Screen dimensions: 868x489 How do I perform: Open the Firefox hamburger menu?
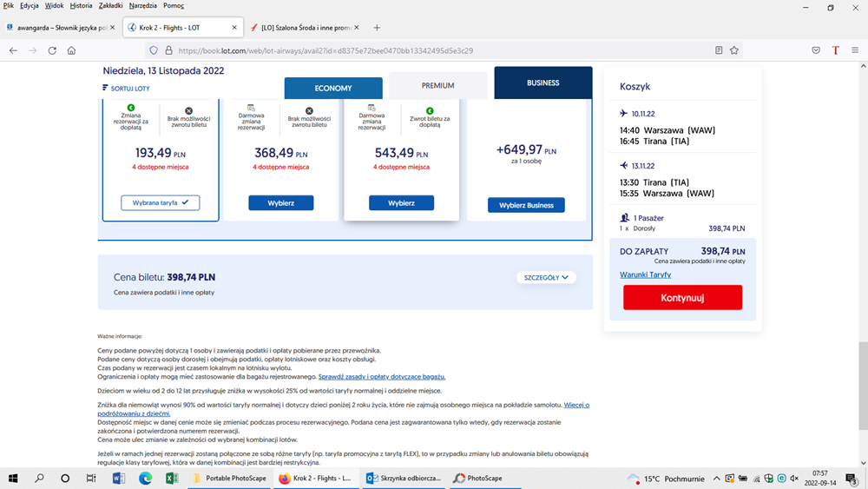pos(855,50)
